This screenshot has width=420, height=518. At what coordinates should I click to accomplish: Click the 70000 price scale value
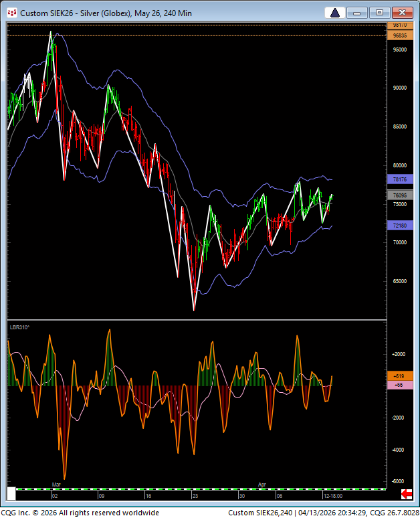coord(399,242)
